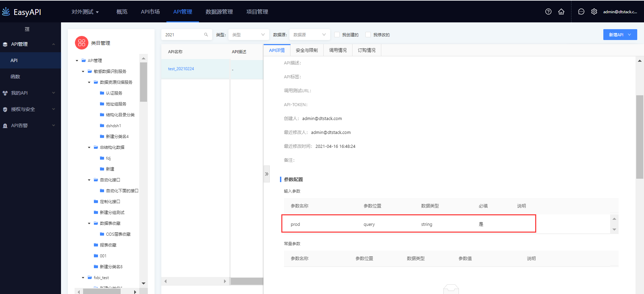
Task: Switch to the API详情 tab
Action: point(277,50)
